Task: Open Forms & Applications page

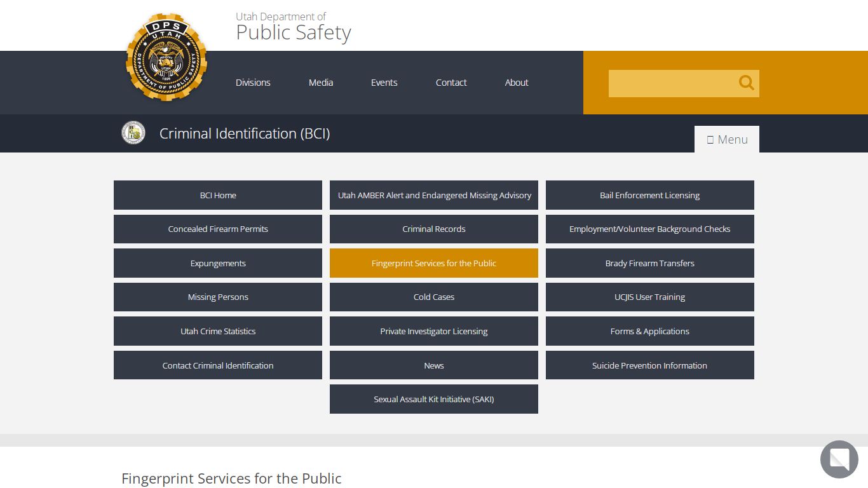Action: pos(650,331)
